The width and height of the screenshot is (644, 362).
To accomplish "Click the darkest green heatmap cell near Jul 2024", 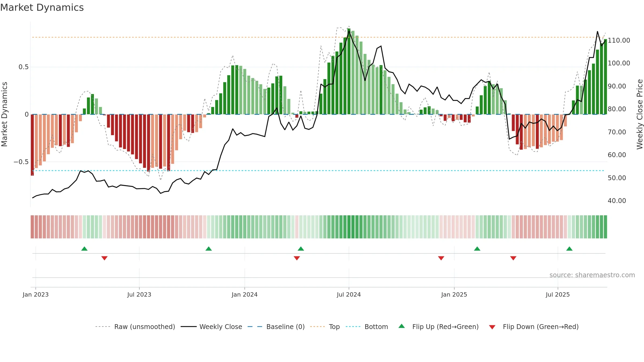I will coord(349,227).
